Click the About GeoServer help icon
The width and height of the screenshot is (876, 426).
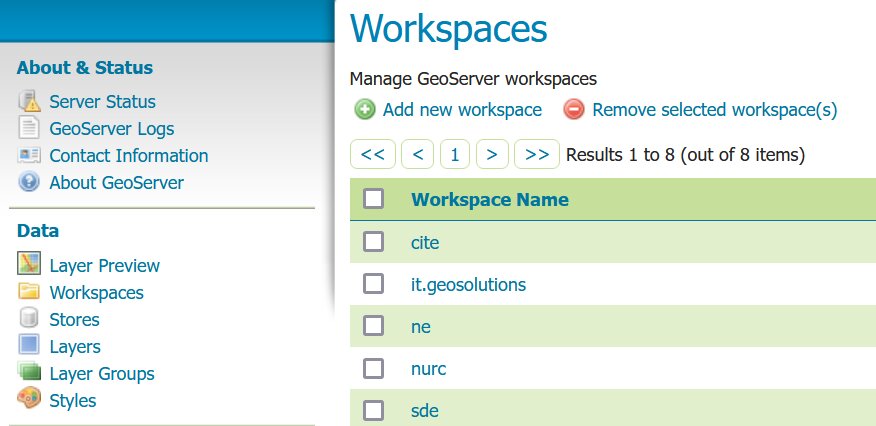click(28, 182)
